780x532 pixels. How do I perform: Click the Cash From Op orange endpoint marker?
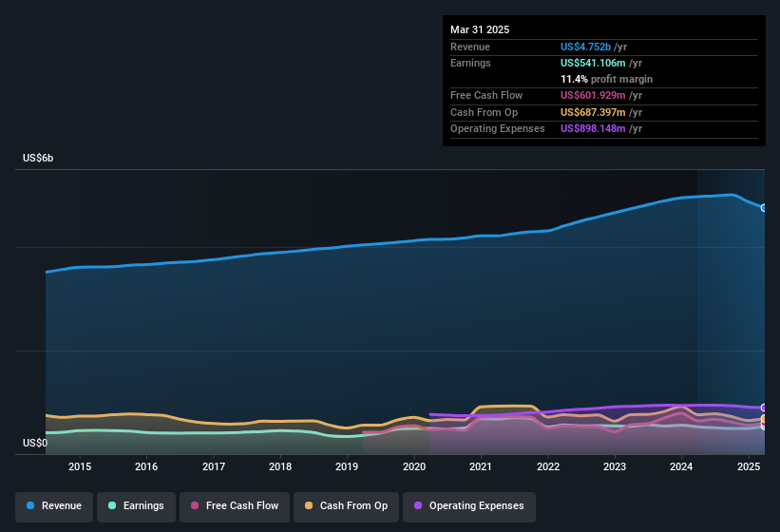(x=764, y=419)
